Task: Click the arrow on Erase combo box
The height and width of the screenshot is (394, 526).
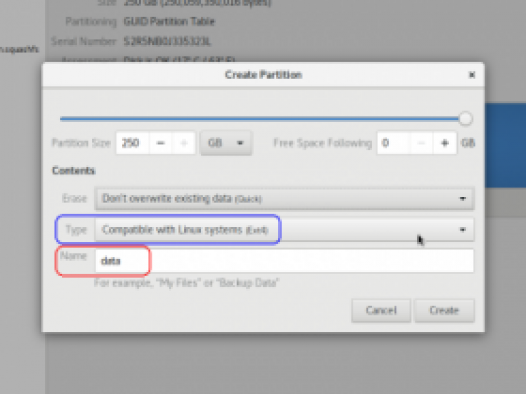Action: click(x=463, y=199)
